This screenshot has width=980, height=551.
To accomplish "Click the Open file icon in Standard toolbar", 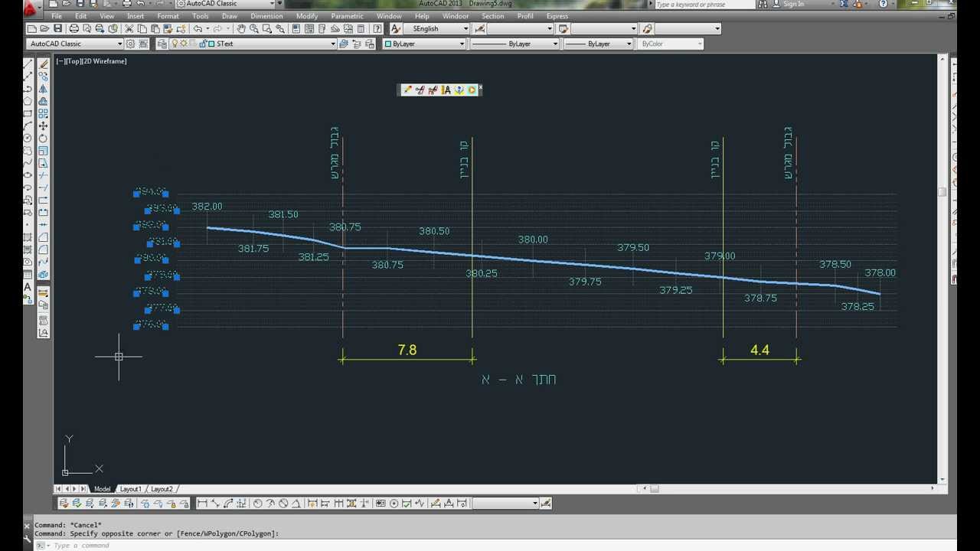I will (x=44, y=28).
